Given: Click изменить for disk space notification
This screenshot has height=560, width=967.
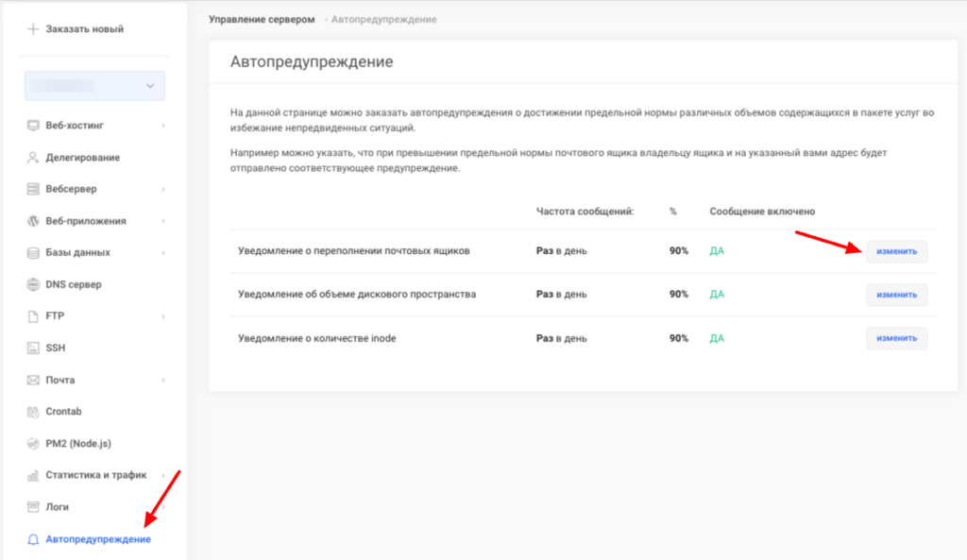Looking at the screenshot, I should click(x=896, y=295).
